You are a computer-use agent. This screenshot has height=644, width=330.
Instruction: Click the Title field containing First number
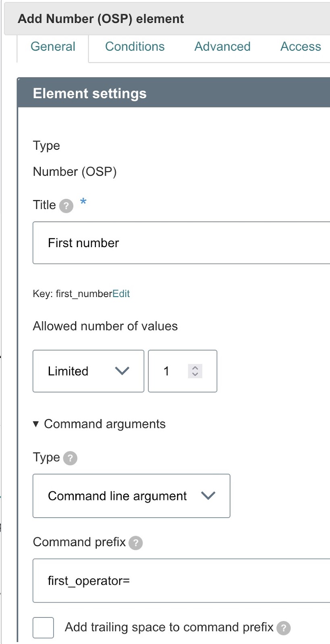tap(181, 243)
